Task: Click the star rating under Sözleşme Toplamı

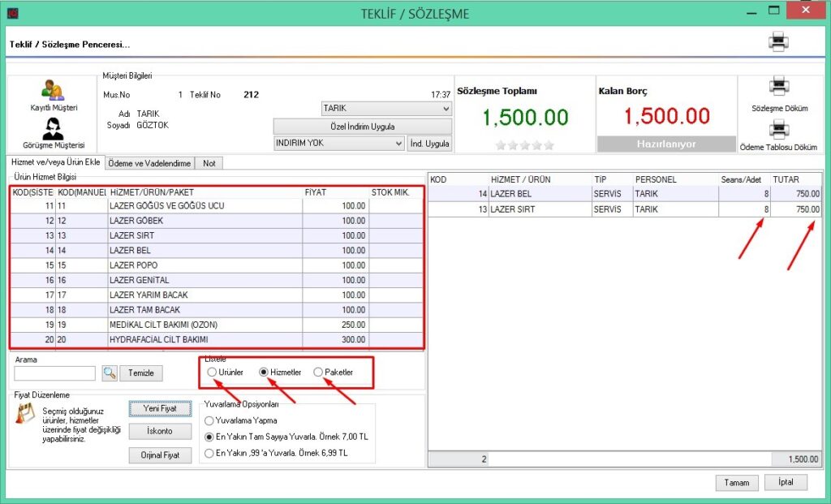Action: (524, 144)
